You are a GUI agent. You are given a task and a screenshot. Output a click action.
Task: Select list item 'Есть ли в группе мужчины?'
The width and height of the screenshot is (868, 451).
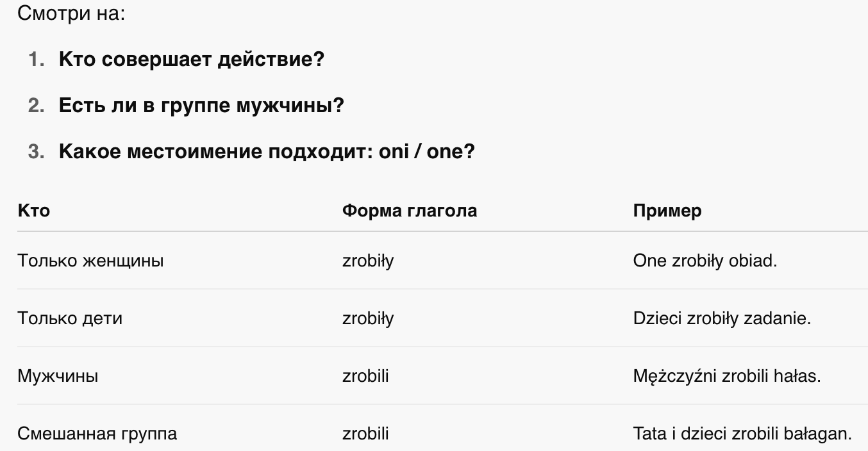point(201,106)
